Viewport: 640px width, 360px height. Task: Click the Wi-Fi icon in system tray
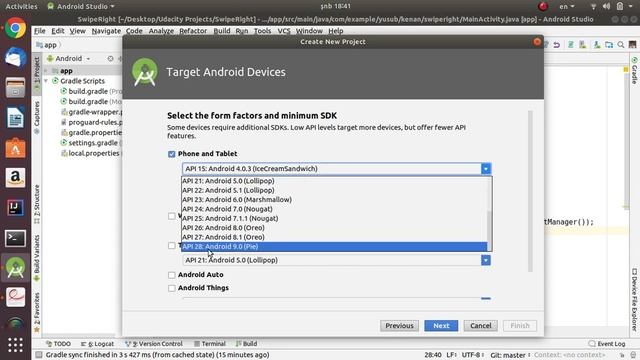click(593, 6)
